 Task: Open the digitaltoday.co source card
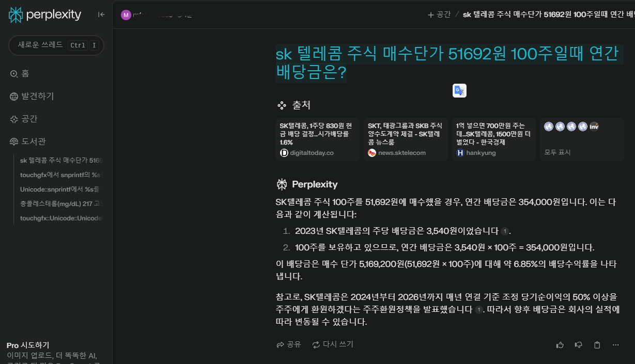[x=318, y=139]
